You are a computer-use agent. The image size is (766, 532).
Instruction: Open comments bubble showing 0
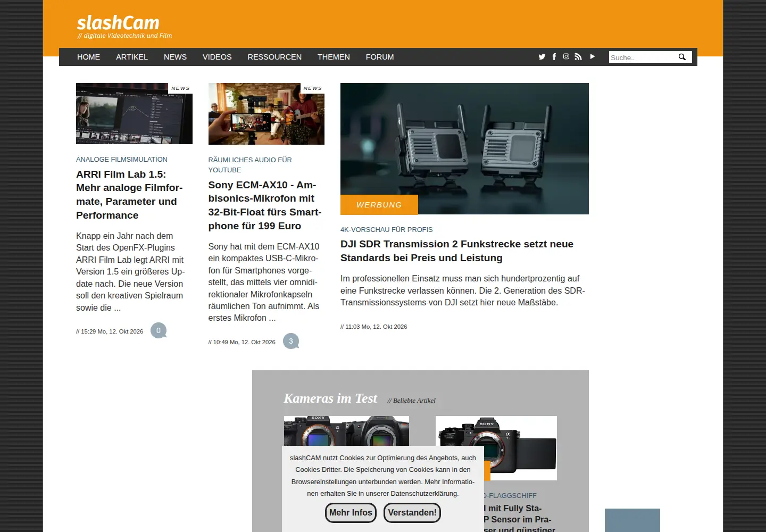[x=159, y=330]
